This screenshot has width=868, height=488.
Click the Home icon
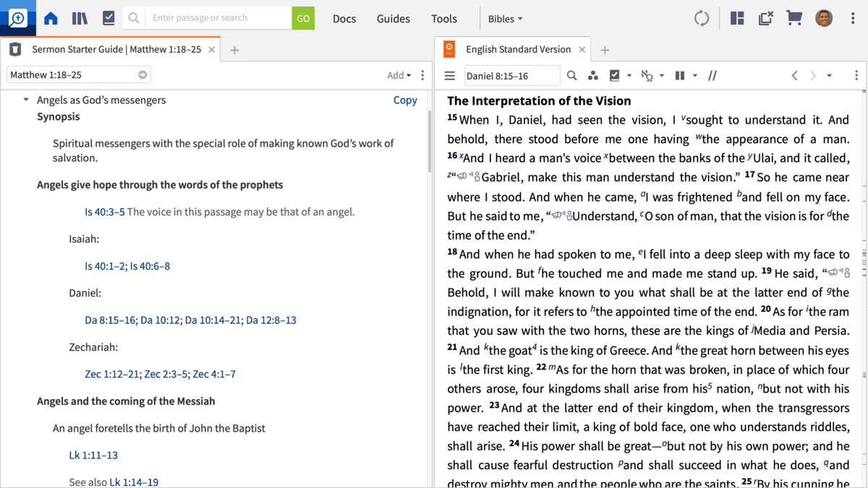(51, 19)
